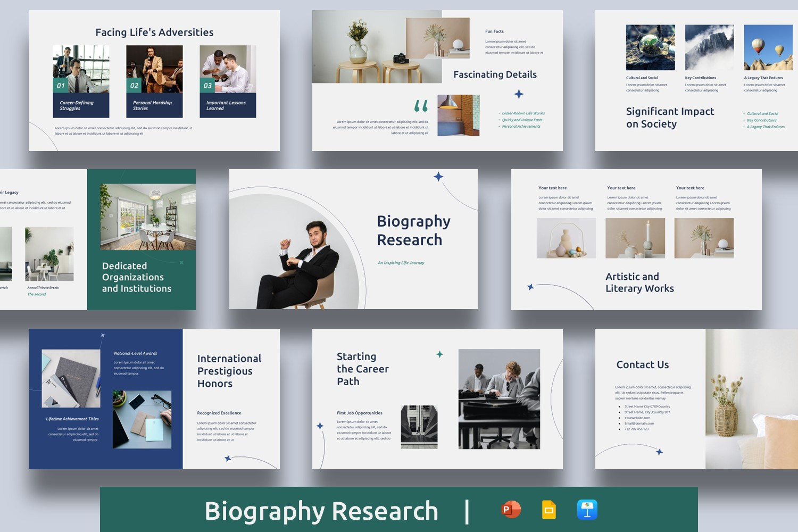Click the Lesser-Known Life Stories bullet

pos(523,113)
